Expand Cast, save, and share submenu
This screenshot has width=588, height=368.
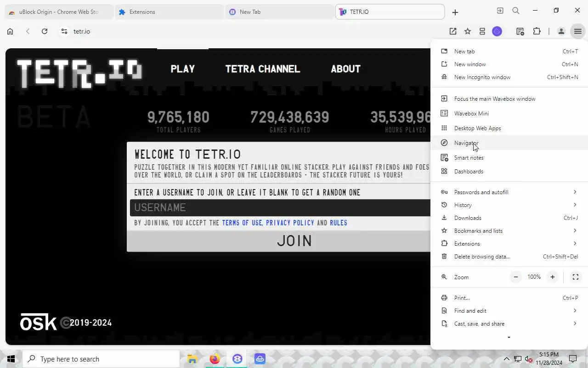click(509, 324)
